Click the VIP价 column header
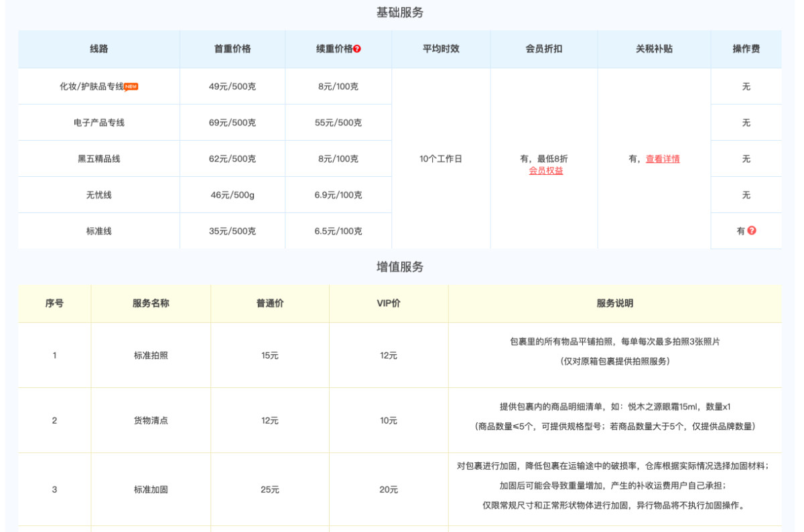This screenshot has width=804, height=532. click(389, 303)
